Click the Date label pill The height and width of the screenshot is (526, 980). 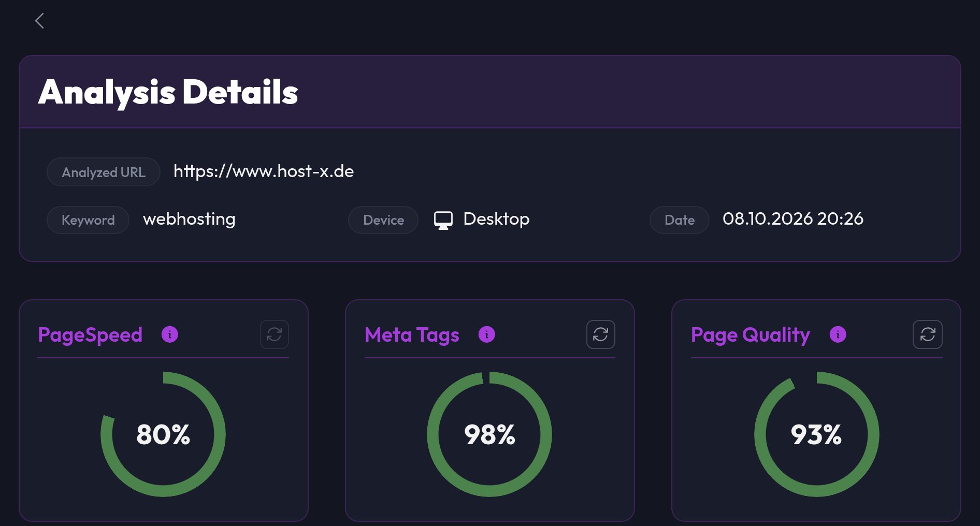click(680, 220)
